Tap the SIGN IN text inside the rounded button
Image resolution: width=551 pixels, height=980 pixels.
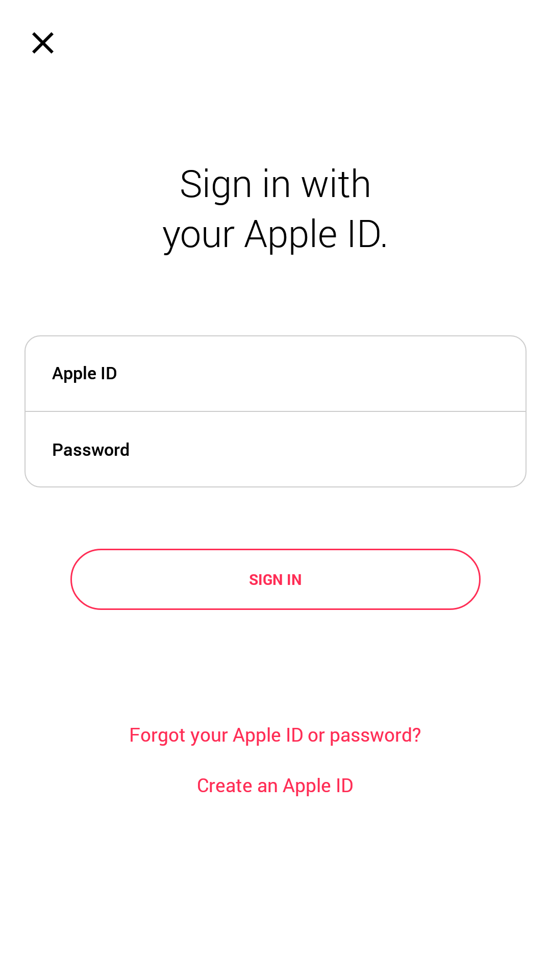[x=275, y=580]
